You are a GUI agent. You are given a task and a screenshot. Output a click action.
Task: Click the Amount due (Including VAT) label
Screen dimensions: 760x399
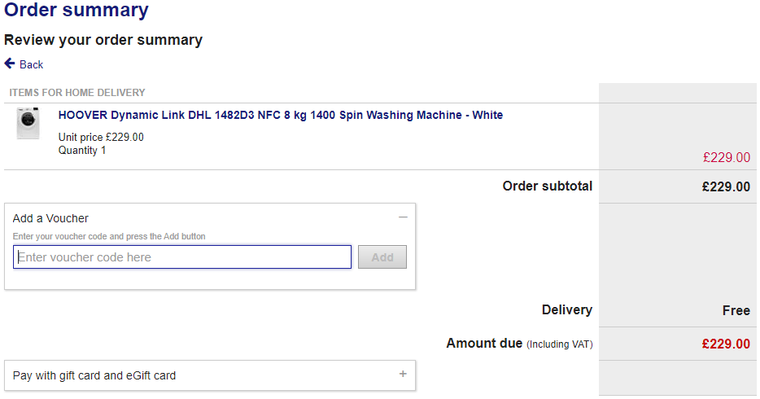pos(519,343)
